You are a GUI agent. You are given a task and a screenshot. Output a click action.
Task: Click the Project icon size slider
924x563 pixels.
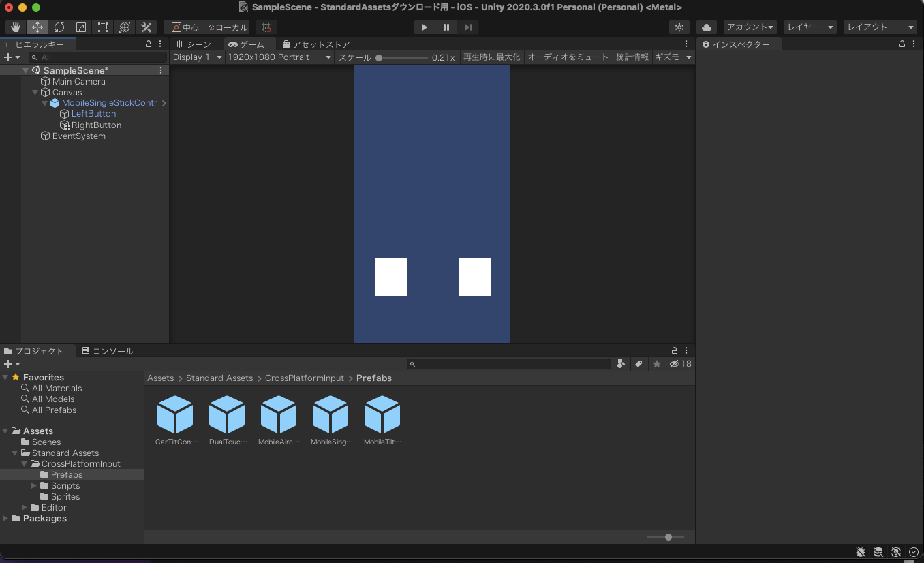click(665, 537)
